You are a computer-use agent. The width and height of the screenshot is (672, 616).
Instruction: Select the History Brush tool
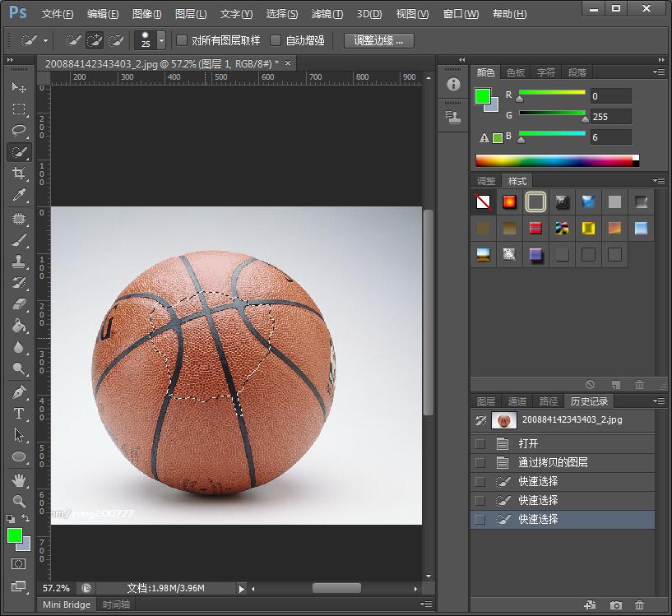click(19, 283)
